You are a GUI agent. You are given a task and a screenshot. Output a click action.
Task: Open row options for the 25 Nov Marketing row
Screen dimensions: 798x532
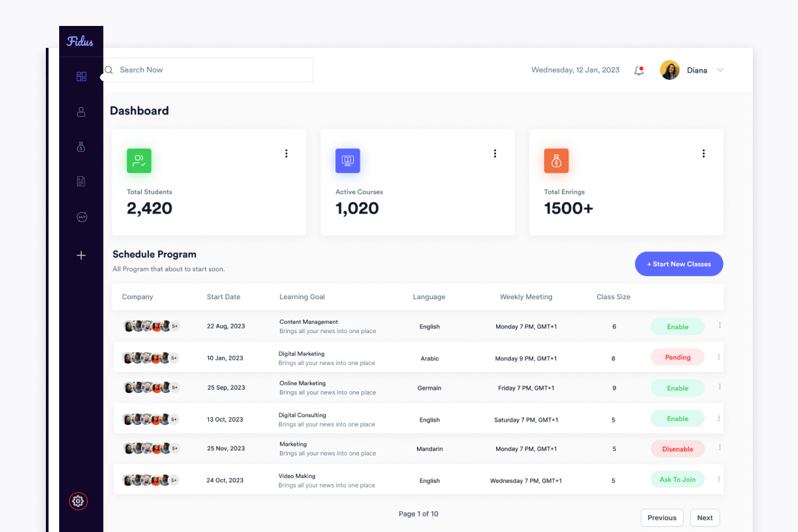coord(719,448)
